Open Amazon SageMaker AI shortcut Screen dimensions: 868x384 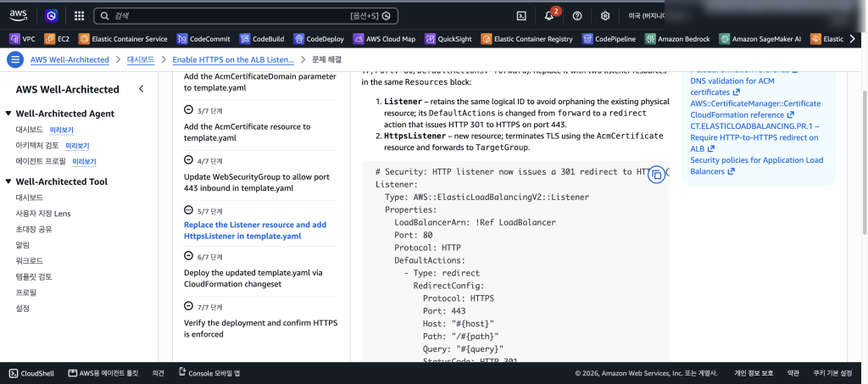(760, 39)
